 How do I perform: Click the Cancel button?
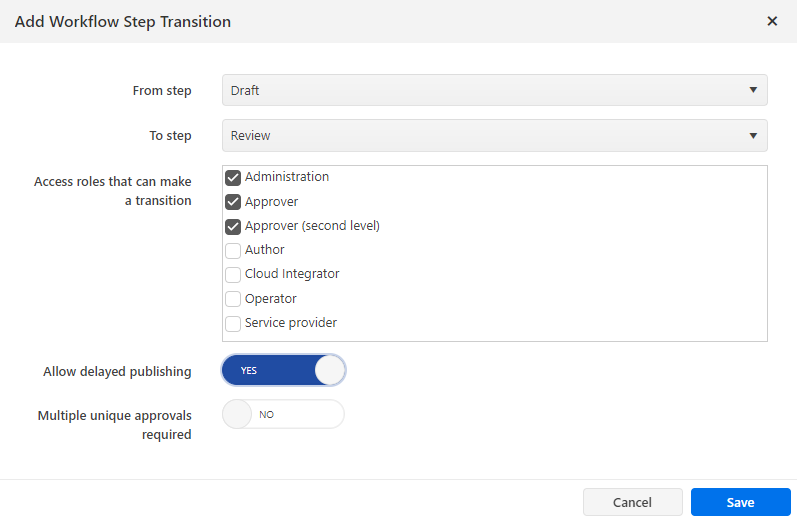[x=632, y=502]
